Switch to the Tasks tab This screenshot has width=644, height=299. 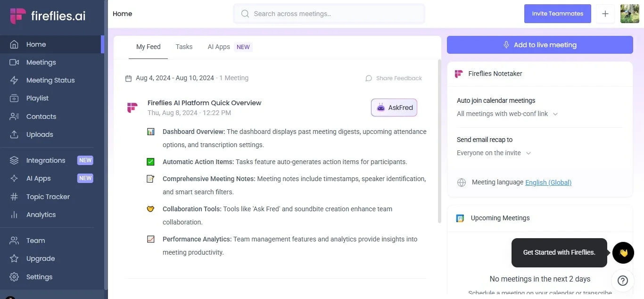(184, 47)
